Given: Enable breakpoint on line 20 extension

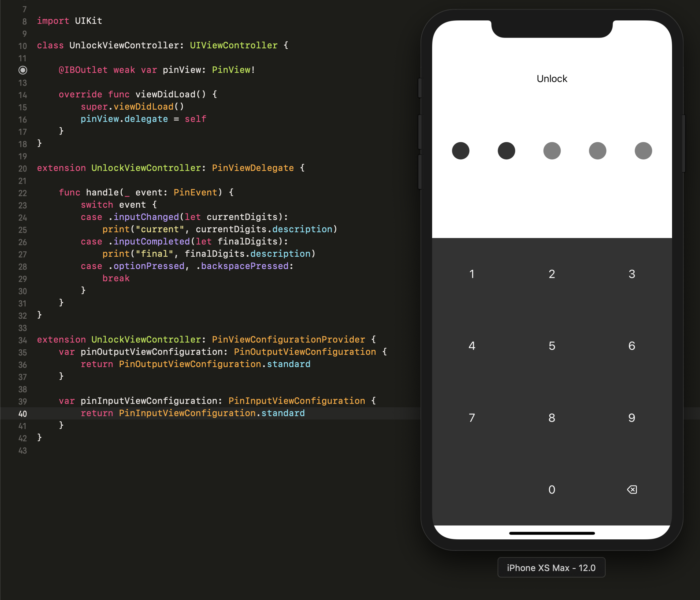Looking at the screenshot, I should (24, 168).
